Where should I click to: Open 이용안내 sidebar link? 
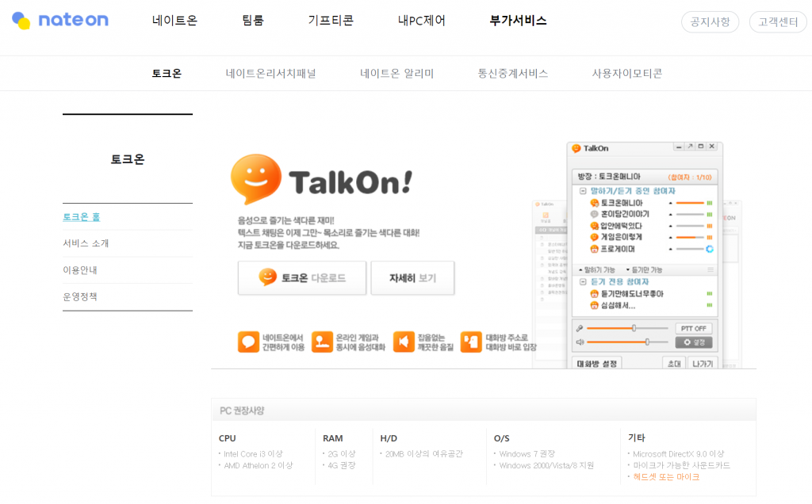tap(80, 270)
